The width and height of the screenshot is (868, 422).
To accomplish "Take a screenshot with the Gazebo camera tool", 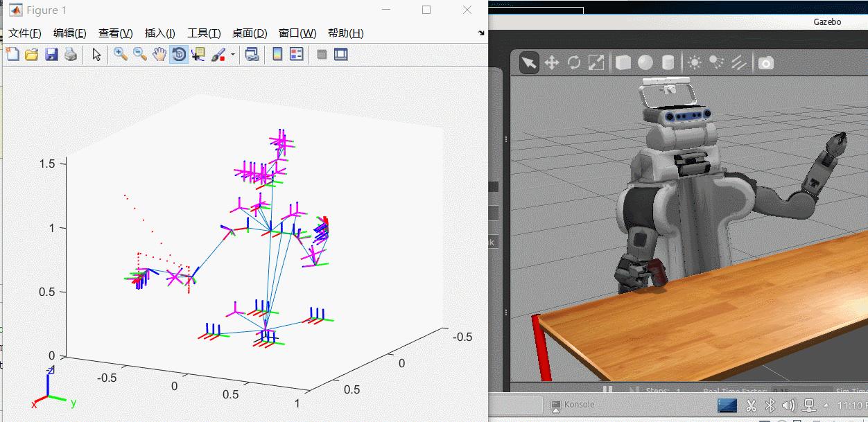I will pyautogui.click(x=765, y=62).
